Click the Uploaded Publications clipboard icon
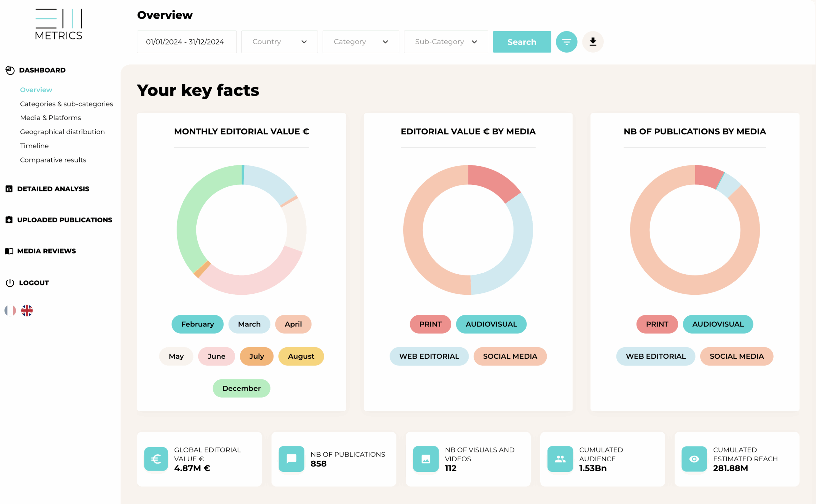Viewport: 816px width, 504px height. coord(9,220)
